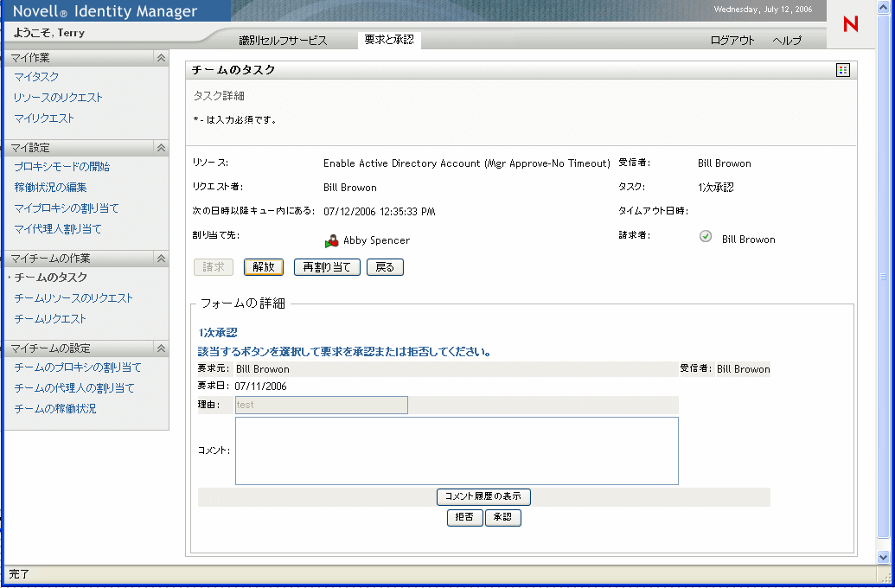Click inside the コメント text area
This screenshot has height=588, width=895.
click(457, 451)
